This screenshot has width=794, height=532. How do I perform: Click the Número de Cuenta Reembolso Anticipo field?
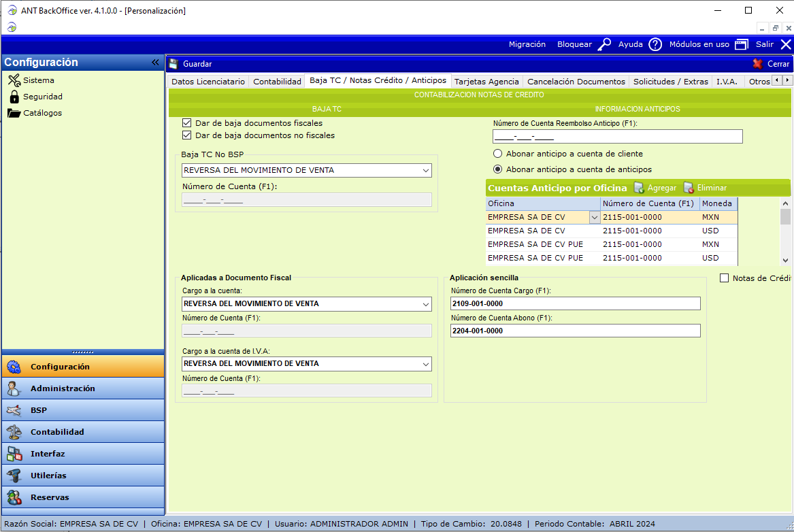pyautogui.click(x=617, y=137)
